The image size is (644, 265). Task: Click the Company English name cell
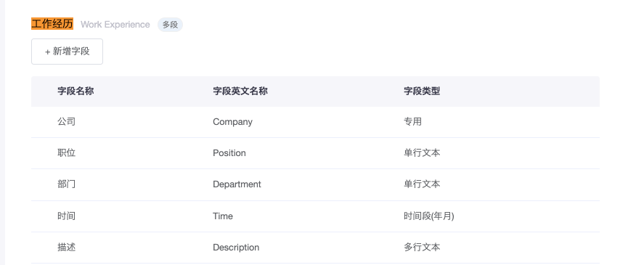tap(232, 122)
